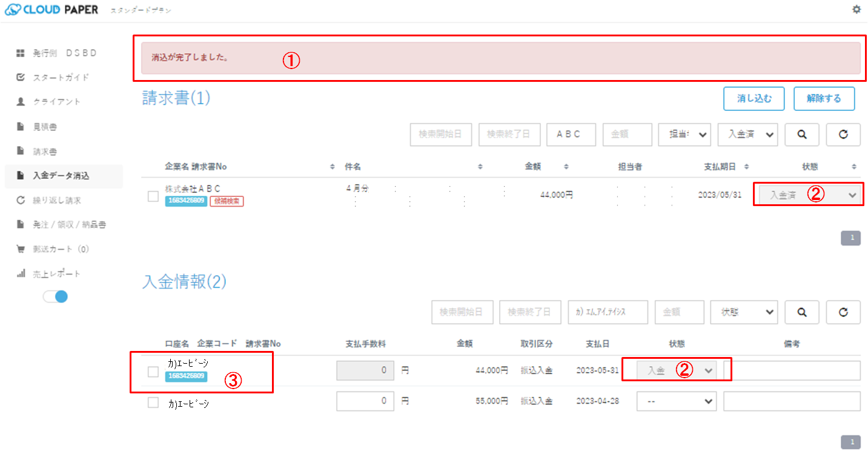Open the 状態 filter dropdown in 入金情報
The image size is (868, 454).
[743, 312]
